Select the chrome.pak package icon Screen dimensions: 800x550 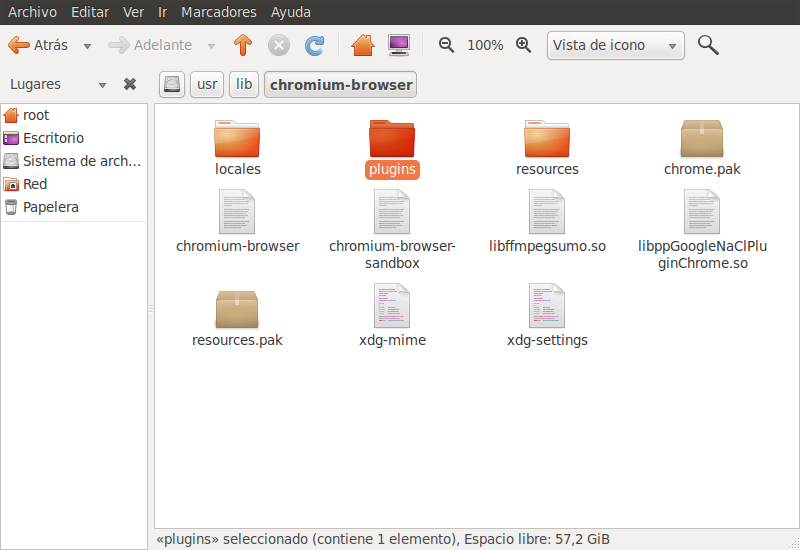coord(702,138)
